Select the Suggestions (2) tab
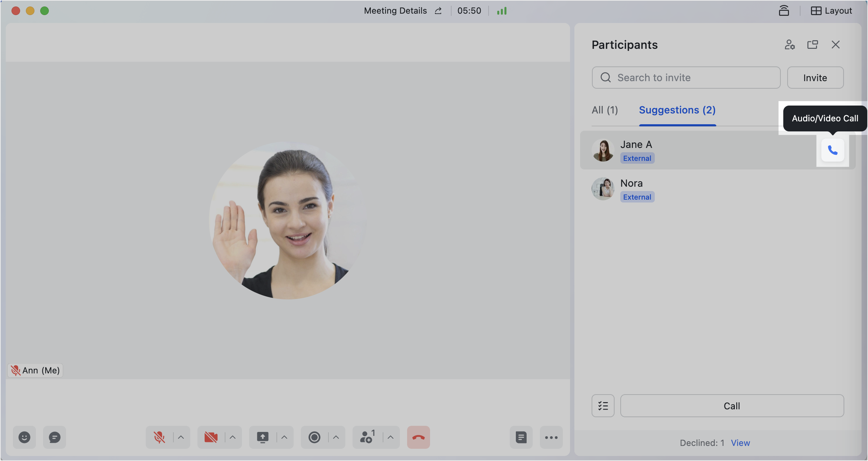The image size is (868, 461). tap(677, 110)
